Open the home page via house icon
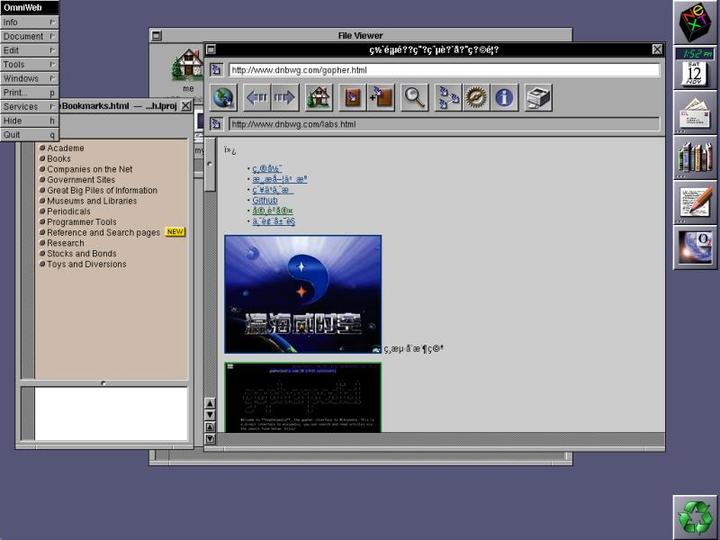The width and height of the screenshot is (720, 540). click(319, 97)
